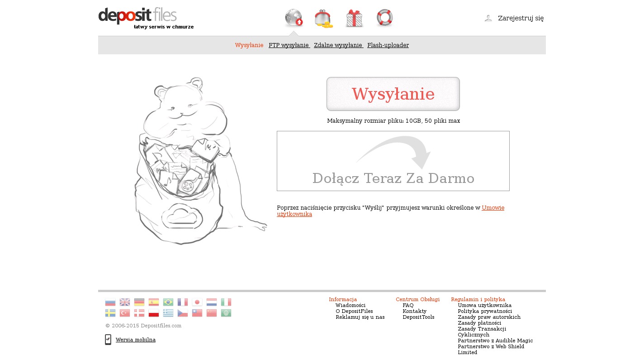Select the Danish flag language

[139, 313]
